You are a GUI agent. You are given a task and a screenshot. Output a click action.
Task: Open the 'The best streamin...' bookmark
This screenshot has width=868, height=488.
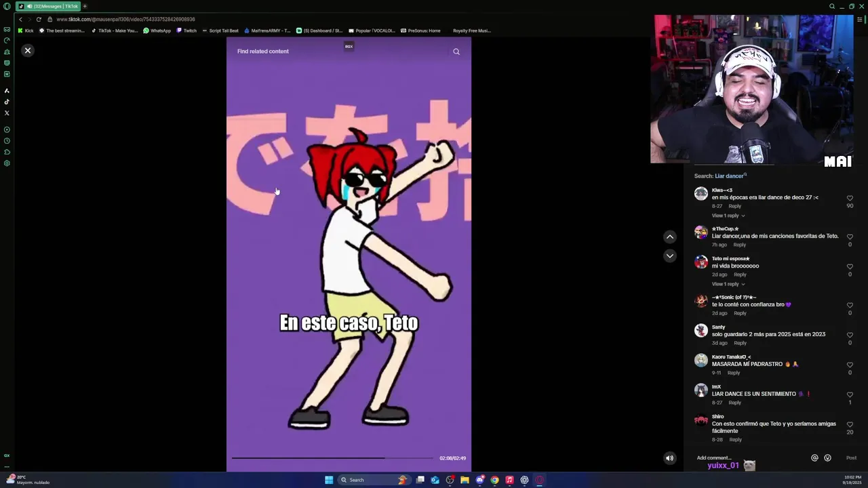62,30
